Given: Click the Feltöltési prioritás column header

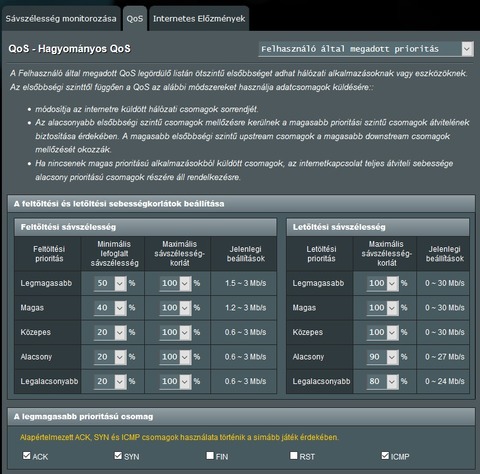Looking at the screenshot, I should tap(49, 254).
